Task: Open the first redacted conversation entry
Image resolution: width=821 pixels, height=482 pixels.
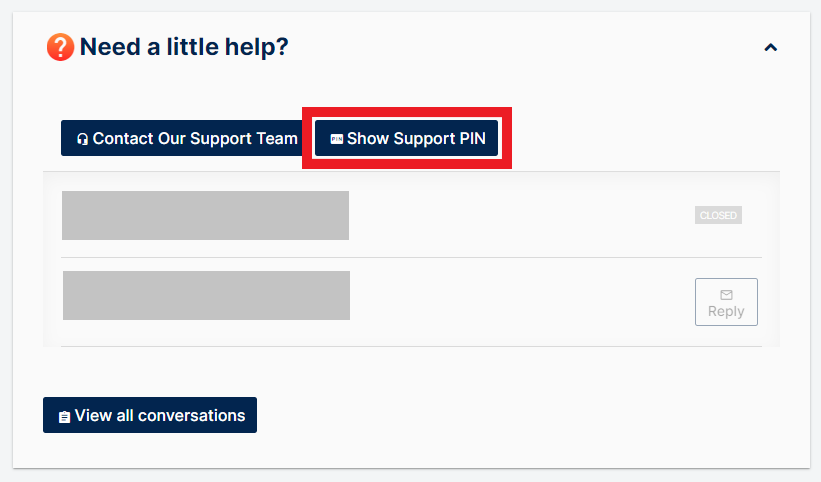Action: 205,215
